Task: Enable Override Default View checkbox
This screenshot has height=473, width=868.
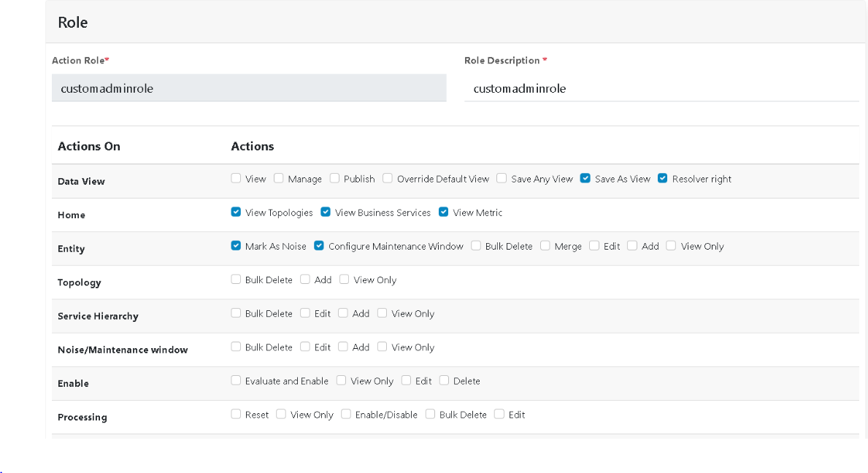Action: click(388, 178)
